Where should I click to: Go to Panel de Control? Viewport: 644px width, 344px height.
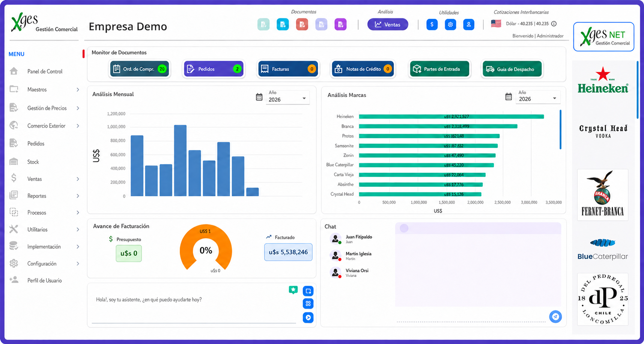45,71
